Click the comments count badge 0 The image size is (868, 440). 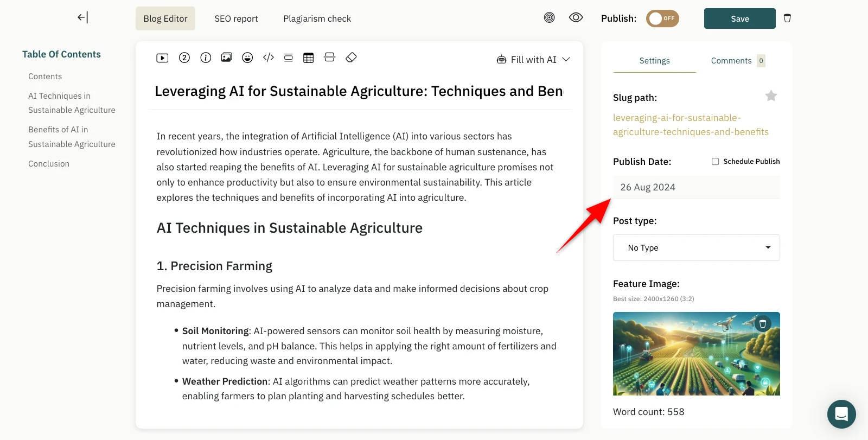(x=761, y=61)
